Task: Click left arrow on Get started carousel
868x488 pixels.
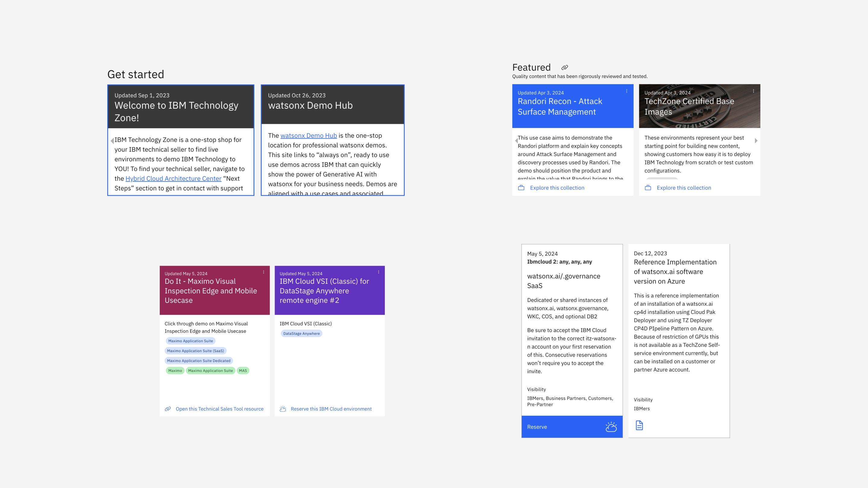Action: (112, 141)
